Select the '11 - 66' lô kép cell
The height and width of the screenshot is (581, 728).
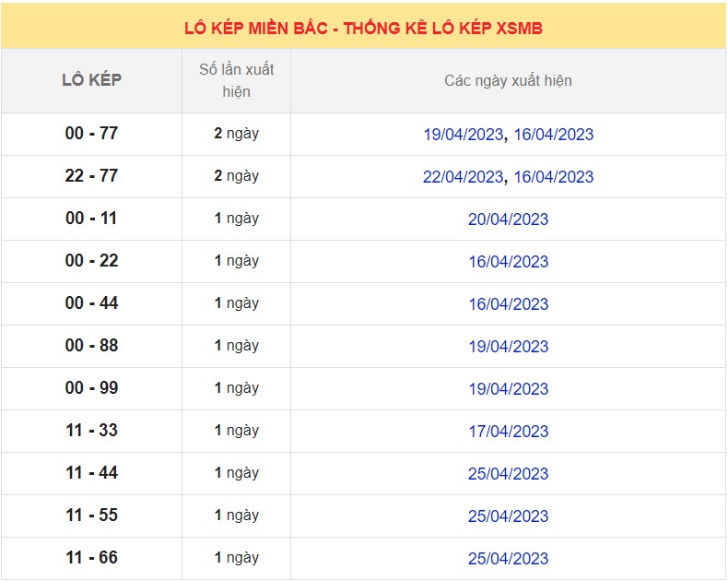point(91,558)
